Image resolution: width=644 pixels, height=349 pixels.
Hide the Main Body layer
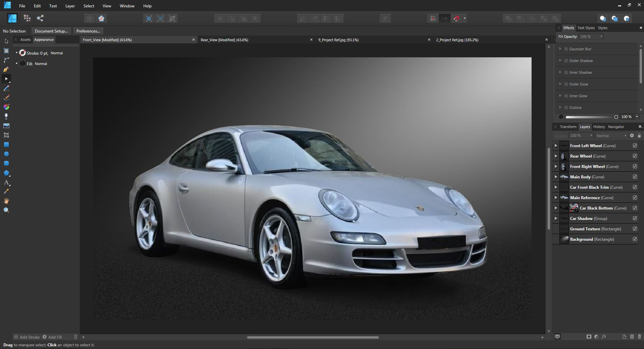pos(635,177)
